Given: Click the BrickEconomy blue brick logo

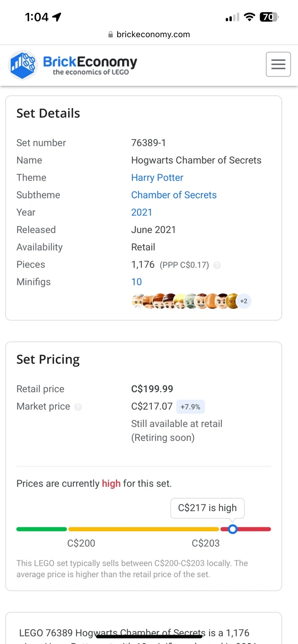Looking at the screenshot, I should click(23, 65).
